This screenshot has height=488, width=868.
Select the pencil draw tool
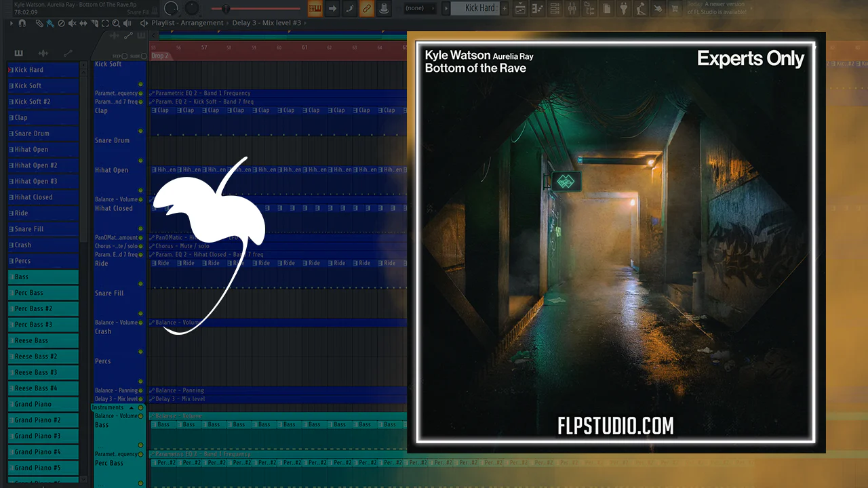39,23
